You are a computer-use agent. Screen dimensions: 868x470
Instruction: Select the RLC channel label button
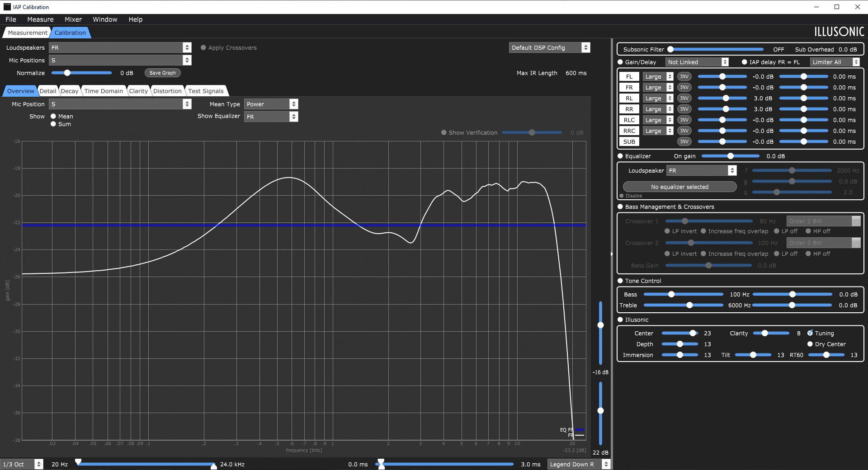pyautogui.click(x=629, y=120)
